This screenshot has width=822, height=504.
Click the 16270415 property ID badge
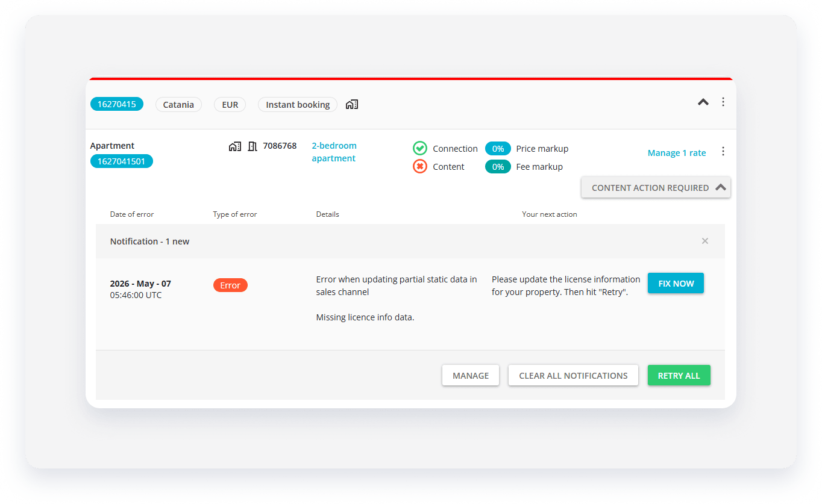117,104
